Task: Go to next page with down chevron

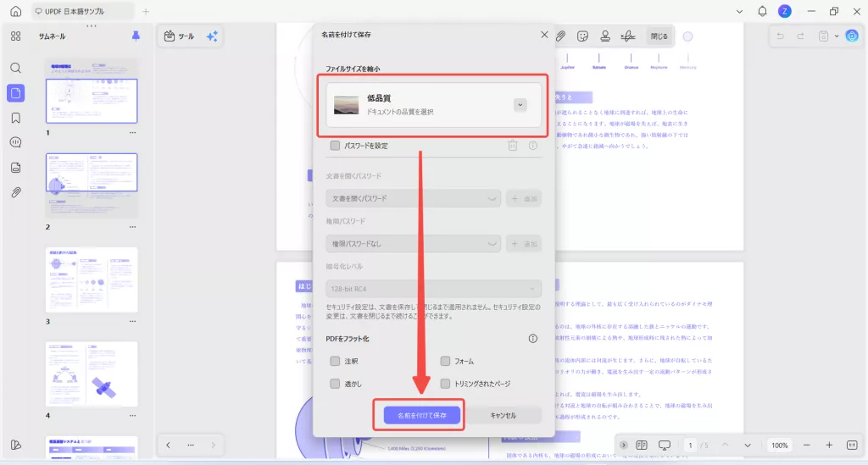Action: pyautogui.click(x=748, y=445)
